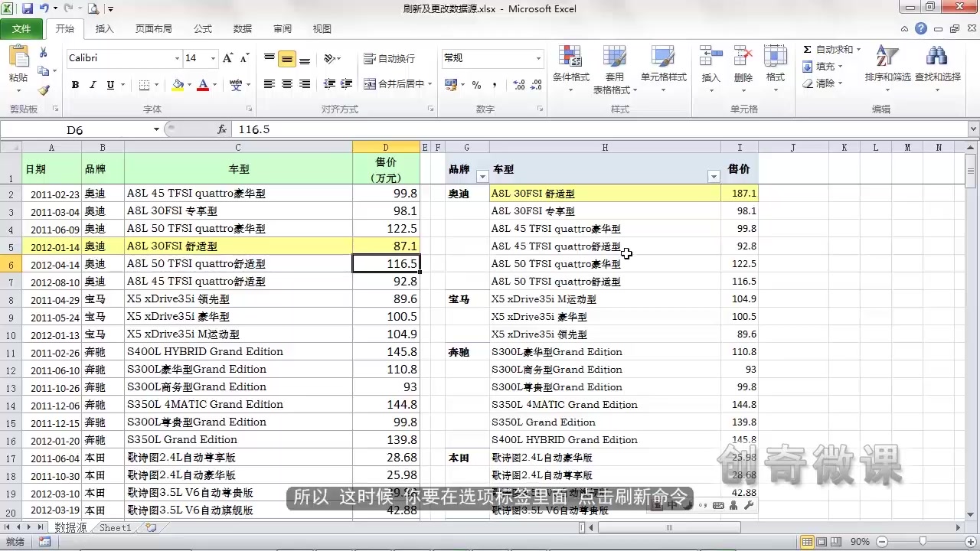980x551 pixels.
Task: Click the yellow fill color icon
Action: pyautogui.click(x=178, y=84)
